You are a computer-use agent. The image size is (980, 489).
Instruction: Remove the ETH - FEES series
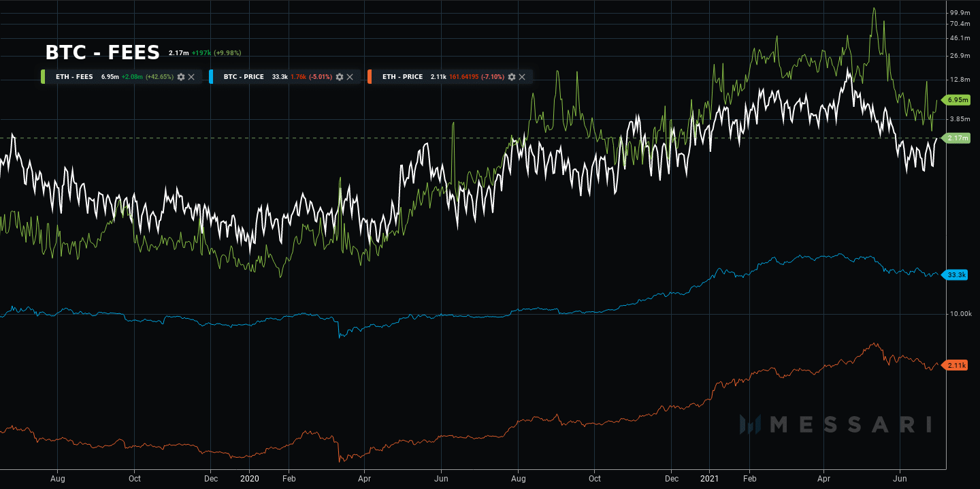click(x=191, y=77)
